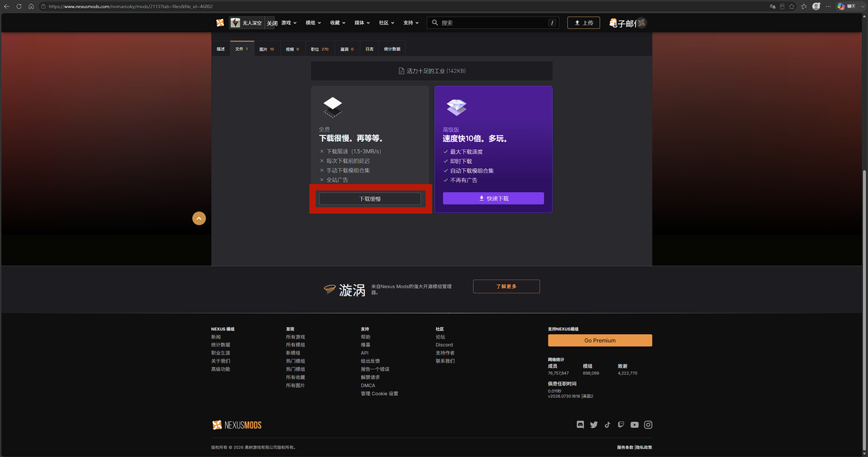868x457 pixels.
Task: Open the DMCA footer link
Action: point(368,386)
